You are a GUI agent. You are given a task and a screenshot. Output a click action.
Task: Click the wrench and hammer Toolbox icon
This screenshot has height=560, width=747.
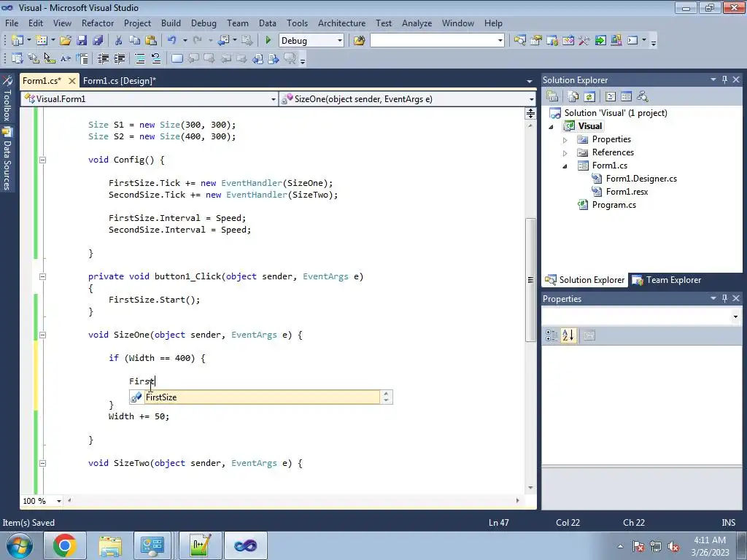pyautogui.click(x=584, y=41)
